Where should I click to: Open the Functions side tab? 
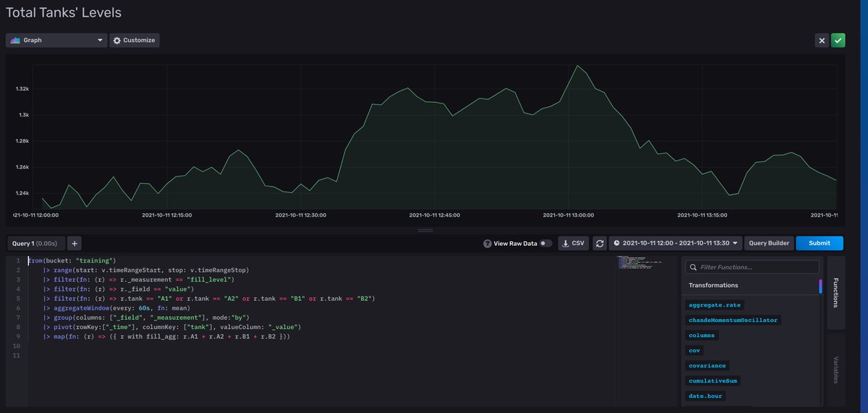click(835, 292)
